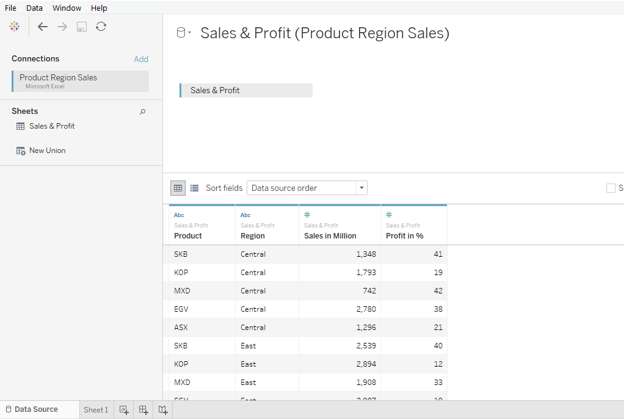Click the cell with value 2,894
The height and width of the screenshot is (419, 625).
coord(340,364)
